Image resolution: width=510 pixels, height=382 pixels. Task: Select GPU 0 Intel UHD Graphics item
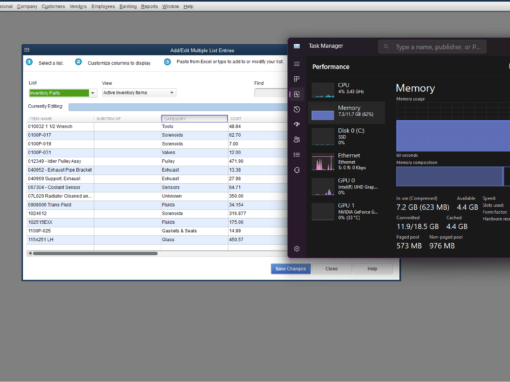tap(347, 186)
